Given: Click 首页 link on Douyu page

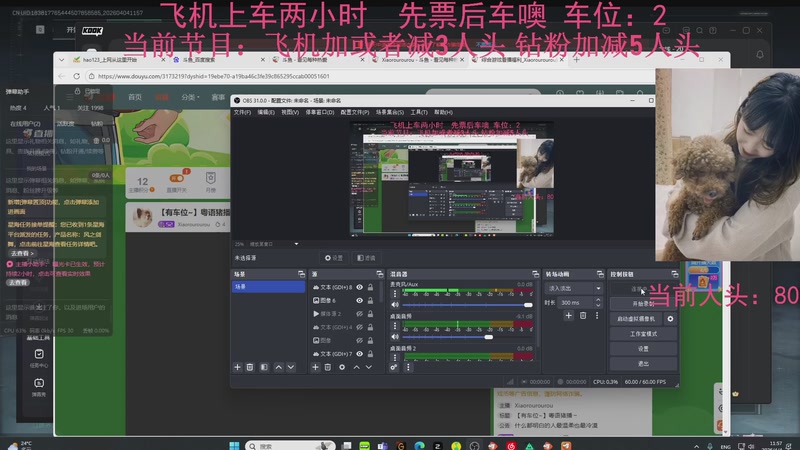Looking at the screenshot, I should click(135, 97).
